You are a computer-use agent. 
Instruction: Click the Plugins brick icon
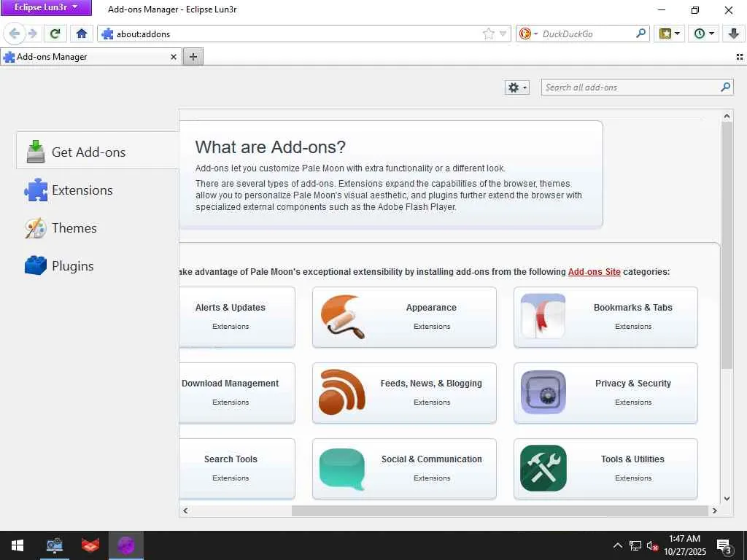click(36, 265)
